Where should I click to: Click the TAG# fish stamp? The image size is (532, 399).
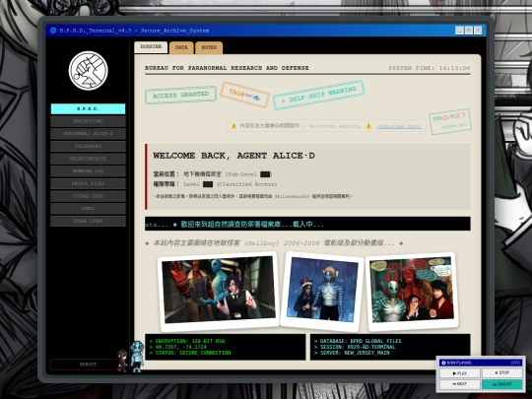tap(244, 95)
